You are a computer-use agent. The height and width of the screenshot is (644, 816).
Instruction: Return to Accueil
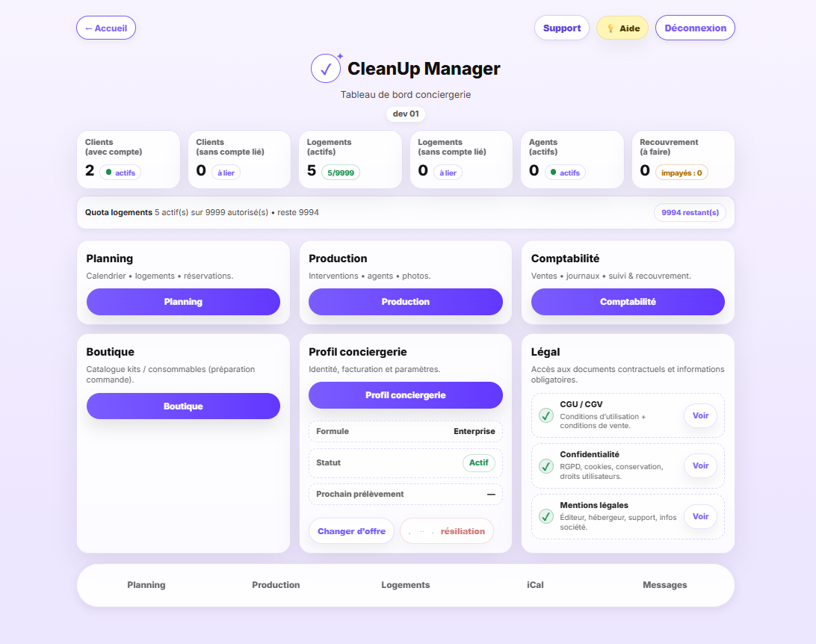tap(105, 27)
